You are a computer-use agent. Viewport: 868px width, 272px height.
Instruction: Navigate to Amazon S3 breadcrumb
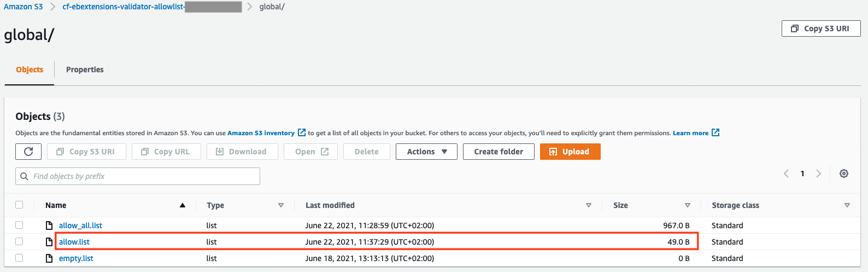(x=24, y=7)
